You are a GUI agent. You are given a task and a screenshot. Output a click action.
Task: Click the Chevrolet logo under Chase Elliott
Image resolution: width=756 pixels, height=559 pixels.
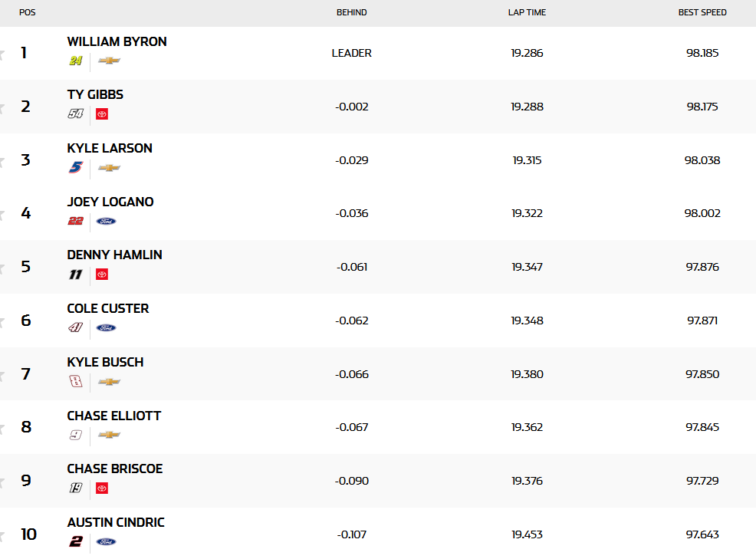click(109, 435)
